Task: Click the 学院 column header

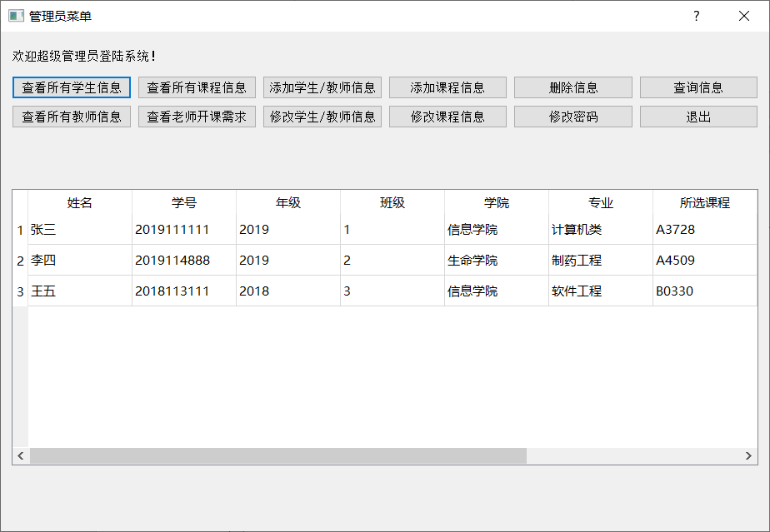Action: pos(497,202)
